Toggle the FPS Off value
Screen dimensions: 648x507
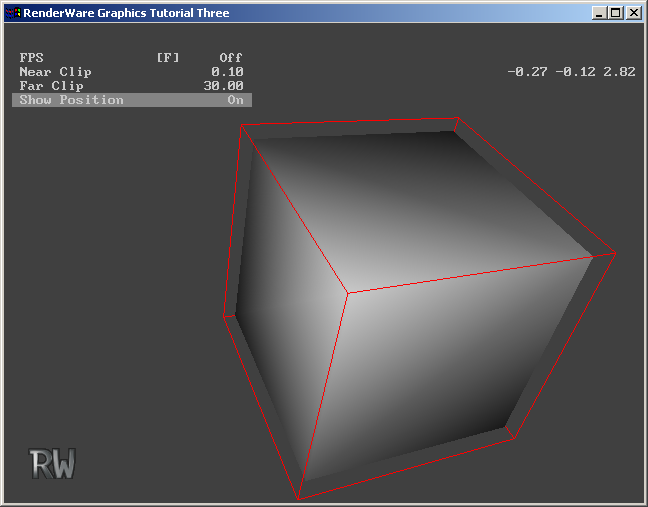point(230,58)
